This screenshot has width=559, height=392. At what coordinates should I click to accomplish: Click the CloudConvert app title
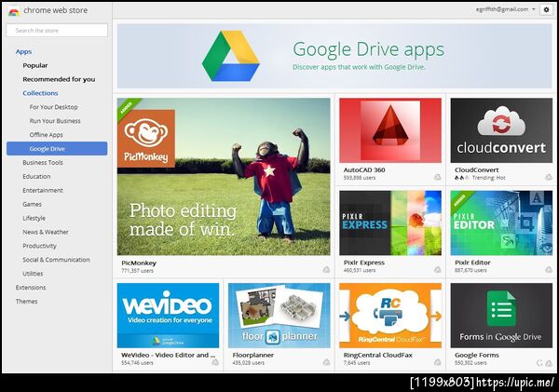(477, 170)
